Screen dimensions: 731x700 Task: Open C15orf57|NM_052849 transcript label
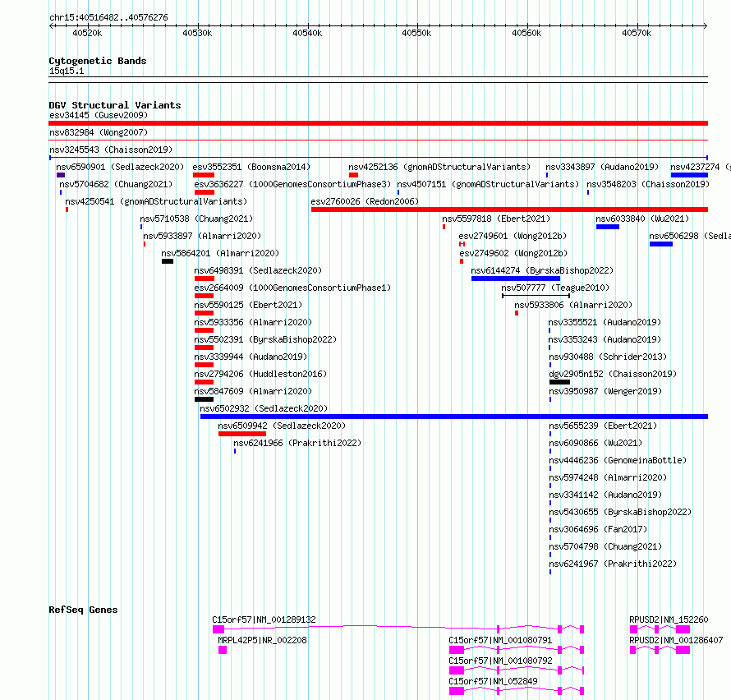[x=493, y=681]
